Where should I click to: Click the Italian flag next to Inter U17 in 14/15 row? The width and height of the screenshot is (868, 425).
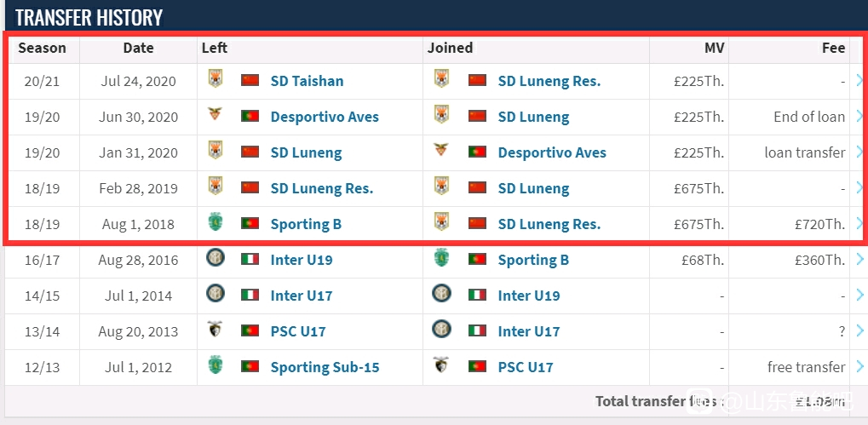click(250, 295)
